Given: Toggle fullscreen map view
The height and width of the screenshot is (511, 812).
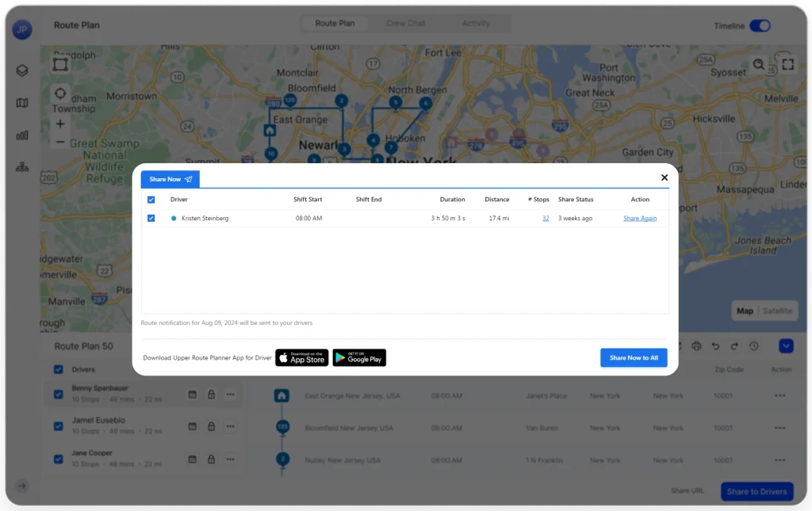Looking at the screenshot, I should (x=787, y=64).
